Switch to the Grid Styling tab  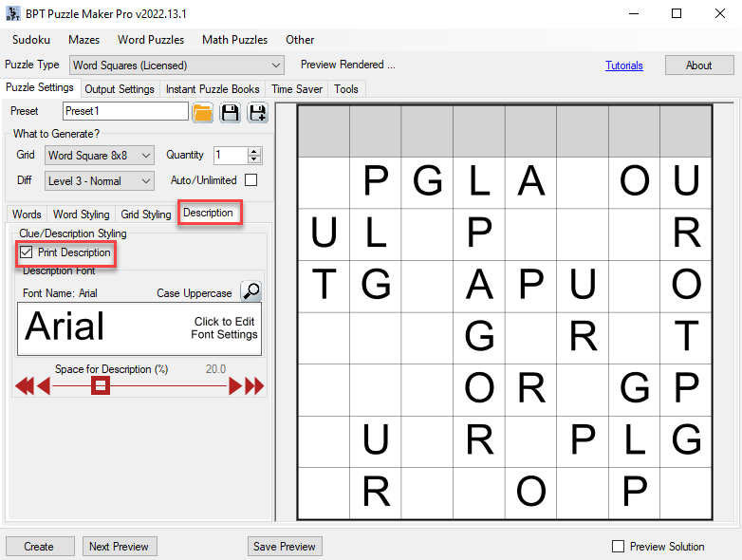click(x=146, y=215)
